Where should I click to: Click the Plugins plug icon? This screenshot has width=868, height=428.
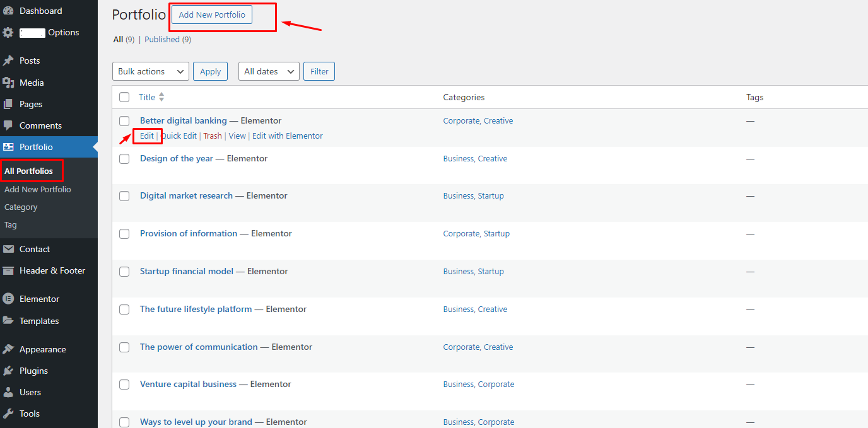[x=8, y=371]
